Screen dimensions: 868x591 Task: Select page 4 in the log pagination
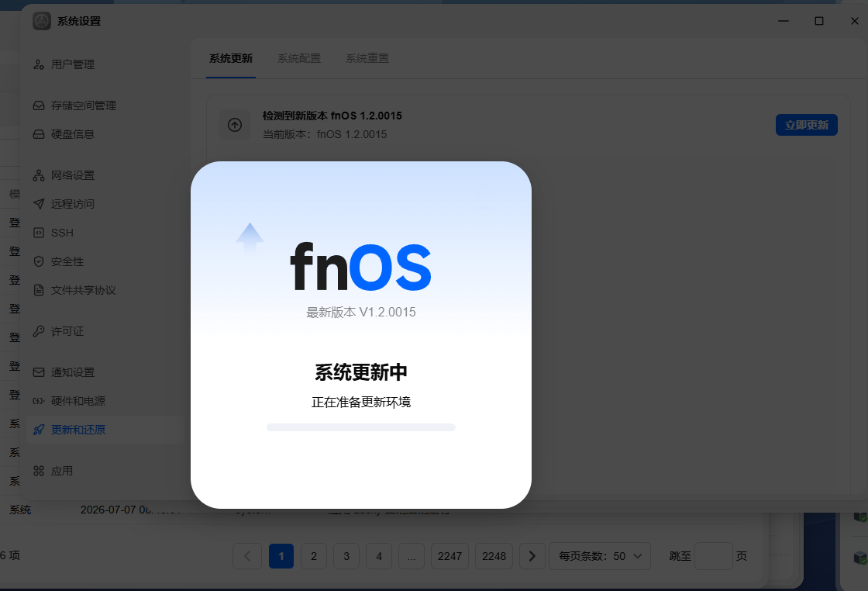pos(379,556)
